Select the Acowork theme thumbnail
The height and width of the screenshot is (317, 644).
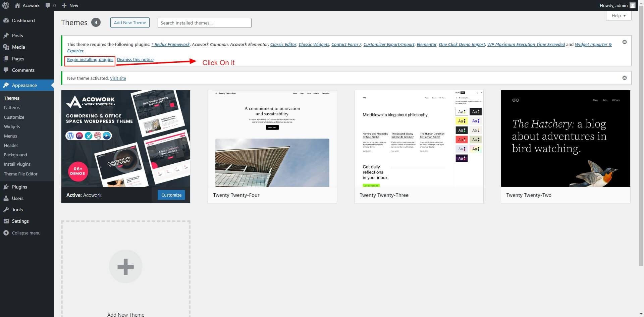coord(126,139)
